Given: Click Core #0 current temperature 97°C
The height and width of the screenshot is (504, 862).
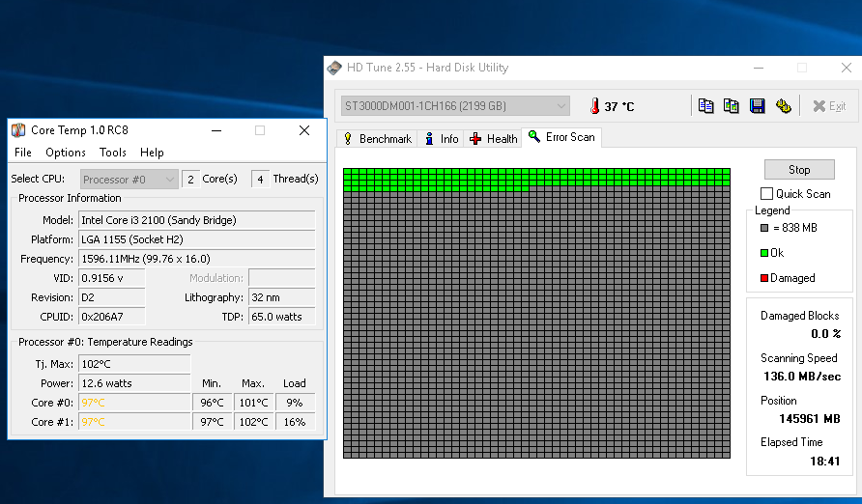Looking at the screenshot, I should [x=134, y=403].
